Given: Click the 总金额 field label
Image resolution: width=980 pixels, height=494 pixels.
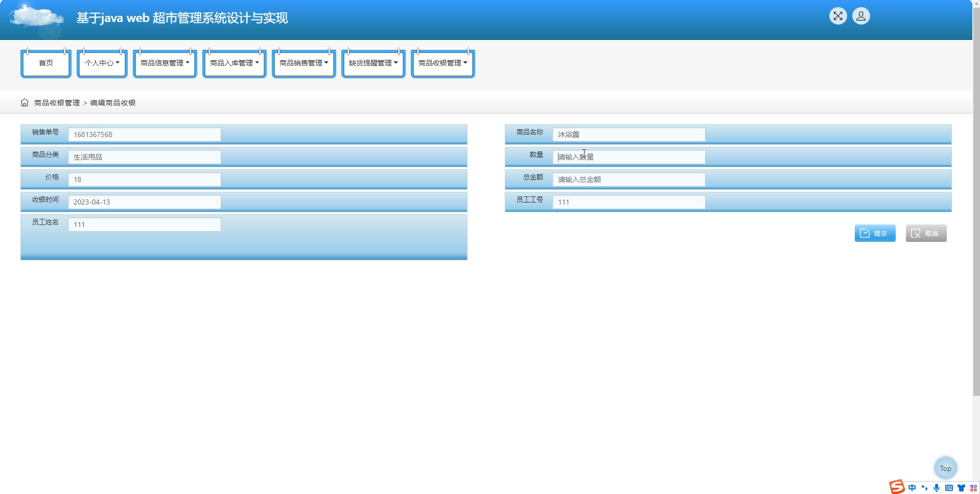Looking at the screenshot, I should (533, 177).
